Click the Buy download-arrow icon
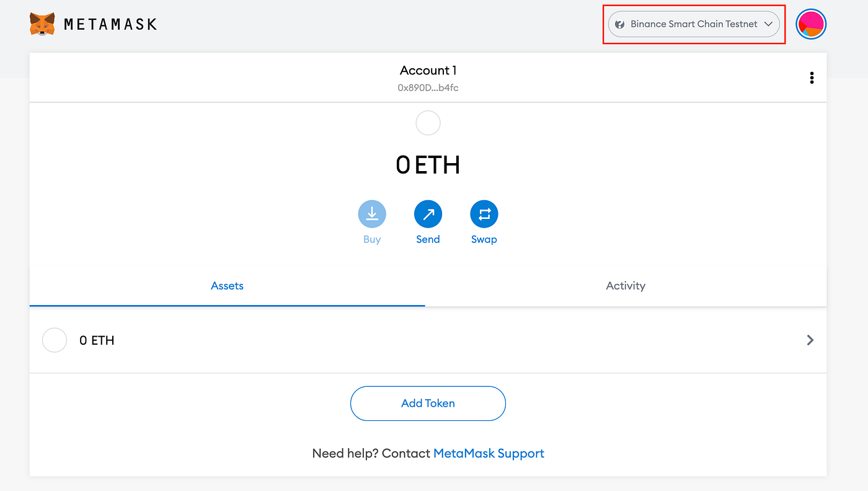This screenshot has width=868, height=491. coord(372,214)
